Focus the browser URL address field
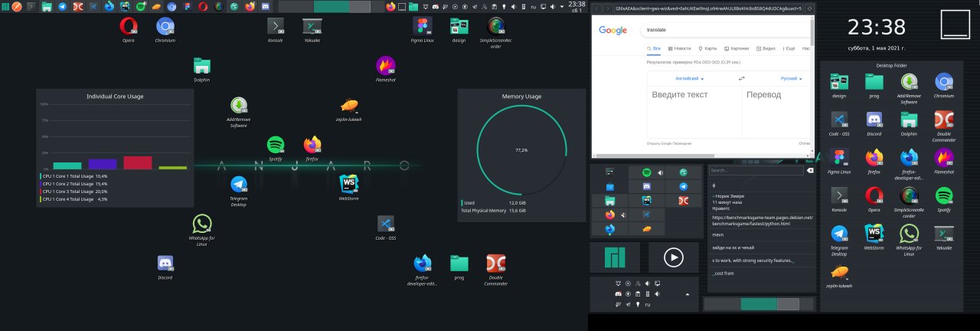 [708, 7]
